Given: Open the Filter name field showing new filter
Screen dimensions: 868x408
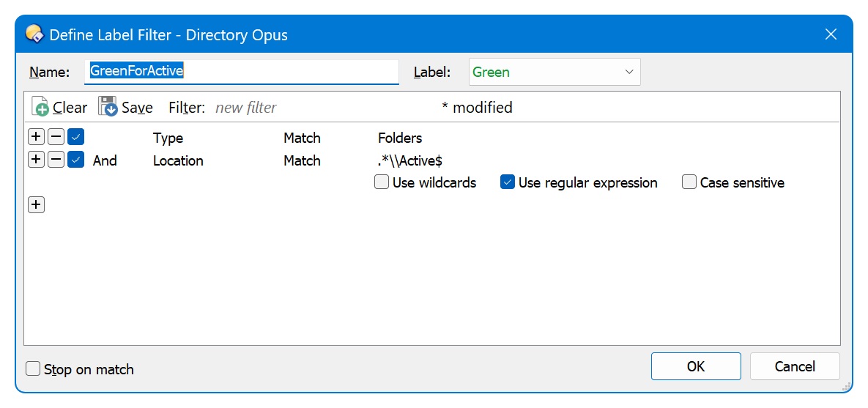Looking at the screenshot, I should (x=246, y=108).
